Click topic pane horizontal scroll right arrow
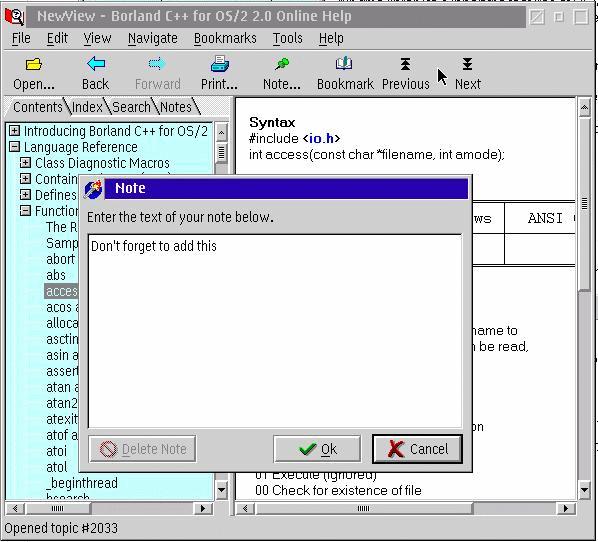Image resolution: width=598 pixels, height=542 pixels. [566, 508]
